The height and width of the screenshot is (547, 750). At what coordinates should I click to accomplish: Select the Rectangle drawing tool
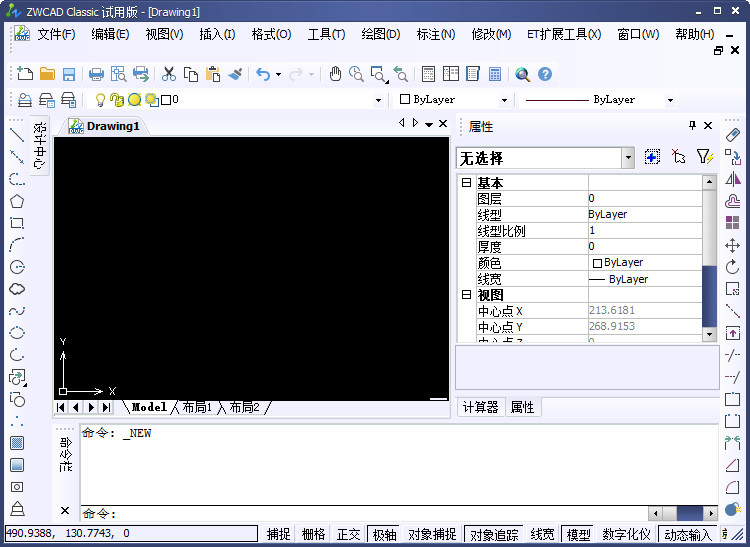click(x=17, y=223)
